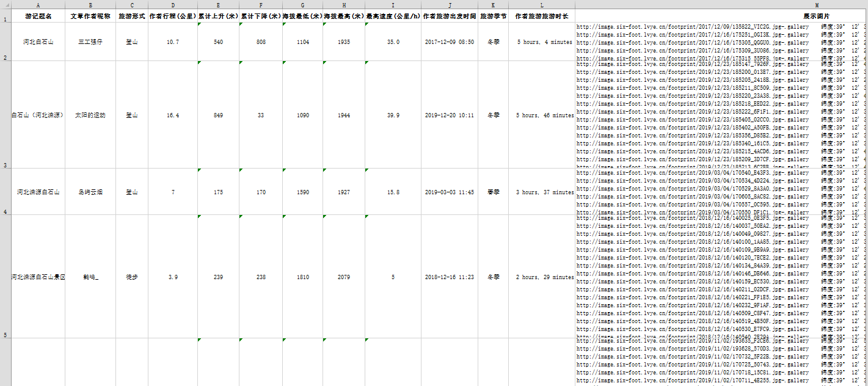The height and width of the screenshot is (386, 868).
Task: Select the cell 白石山（河北涞源）
Action: [38, 115]
